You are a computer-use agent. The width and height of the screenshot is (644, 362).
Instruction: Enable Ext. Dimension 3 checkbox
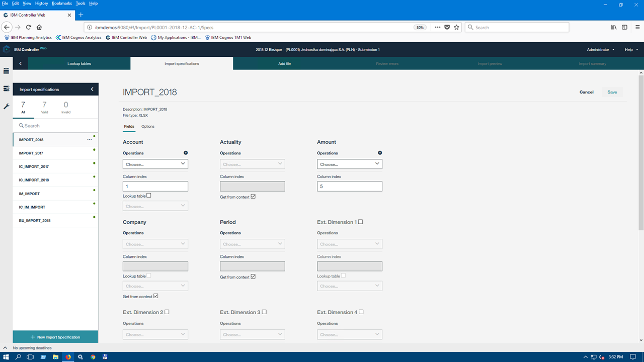pyautogui.click(x=264, y=312)
